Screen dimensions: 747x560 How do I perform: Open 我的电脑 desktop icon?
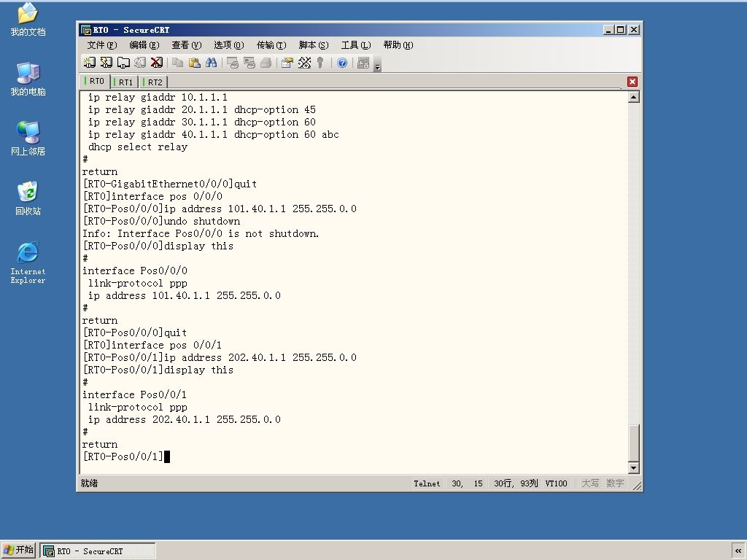[x=28, y=79]
